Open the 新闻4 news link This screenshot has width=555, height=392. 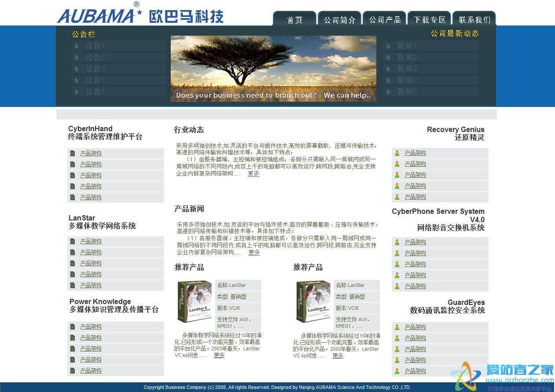[407, 80]
